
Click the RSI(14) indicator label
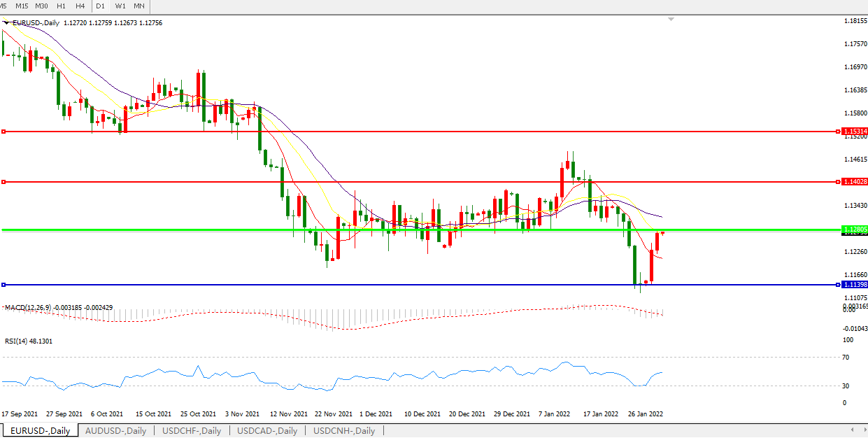click(27, 341)
